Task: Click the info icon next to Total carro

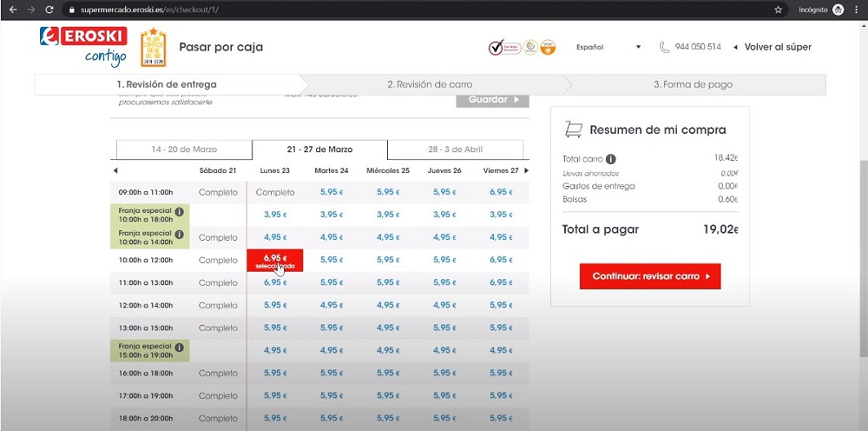Action: (x=611, y=159)
